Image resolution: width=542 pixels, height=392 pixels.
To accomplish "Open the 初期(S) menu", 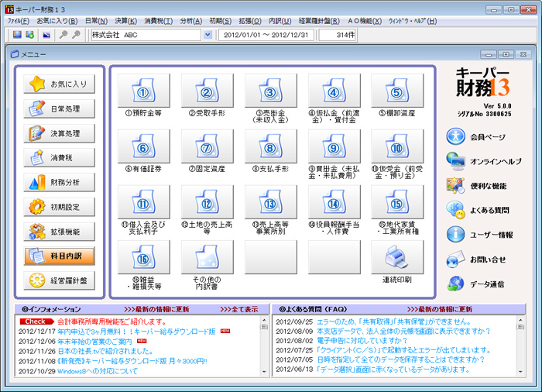I will point(220,21).
